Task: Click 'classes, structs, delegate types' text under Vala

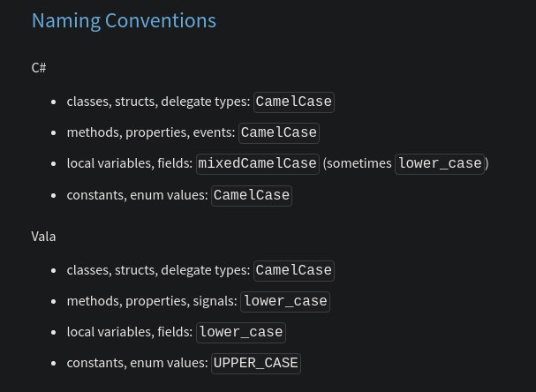Action: click(x=159, y=270)
